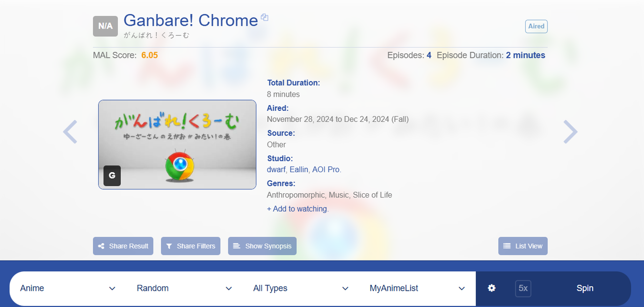Click the Share Filters button
Image resolution: width=644 pixels, height=307 pixels.
(x=191, y=246)
